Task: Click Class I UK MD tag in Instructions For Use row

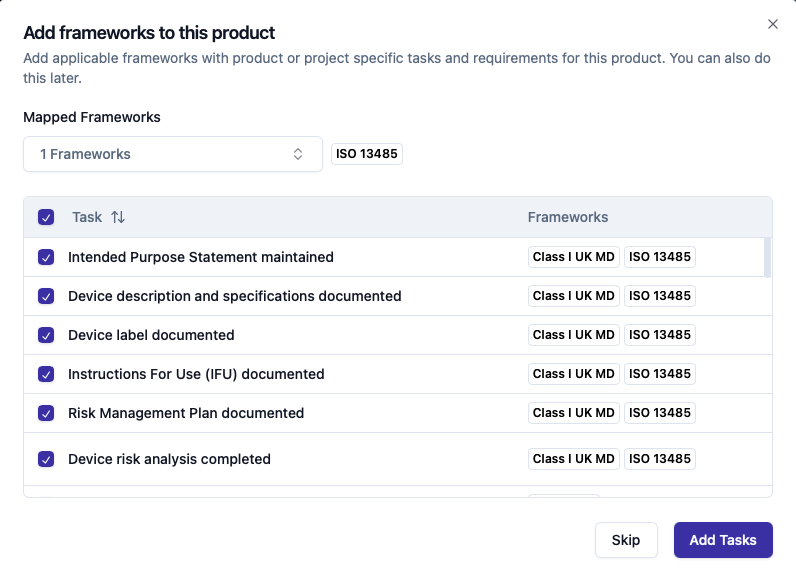Action: [574, 374]
